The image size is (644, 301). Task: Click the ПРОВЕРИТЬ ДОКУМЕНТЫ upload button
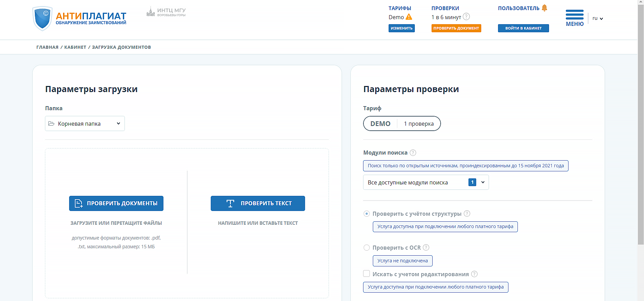116,203
